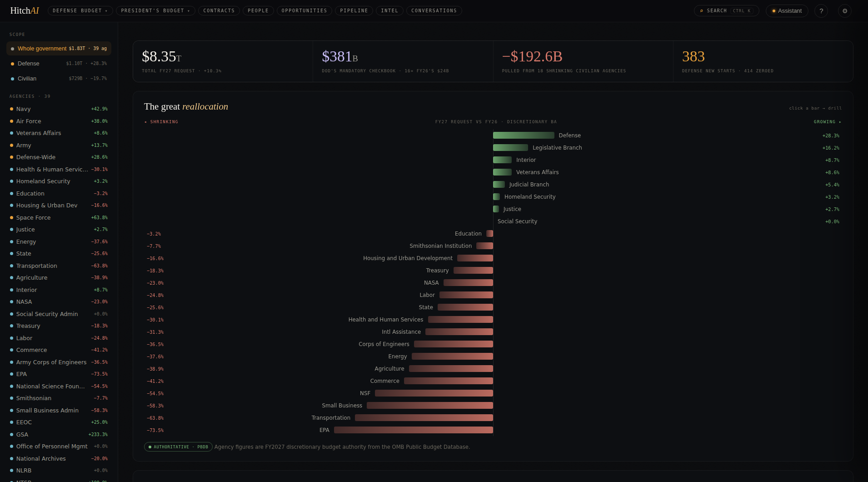Viewport: 868px width, 482px height.
Task: Select Social Security Admin sidebar row
Action: click(59, 314)
